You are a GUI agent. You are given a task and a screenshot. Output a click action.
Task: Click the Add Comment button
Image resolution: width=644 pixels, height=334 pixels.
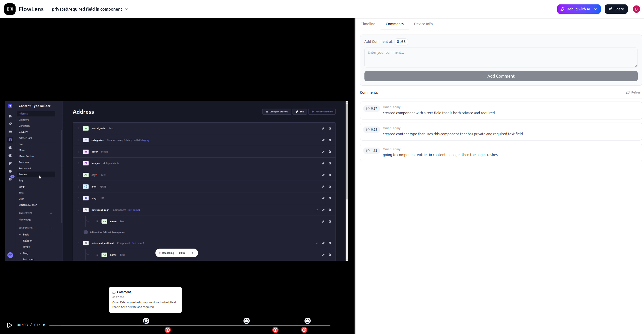point(501,76)
